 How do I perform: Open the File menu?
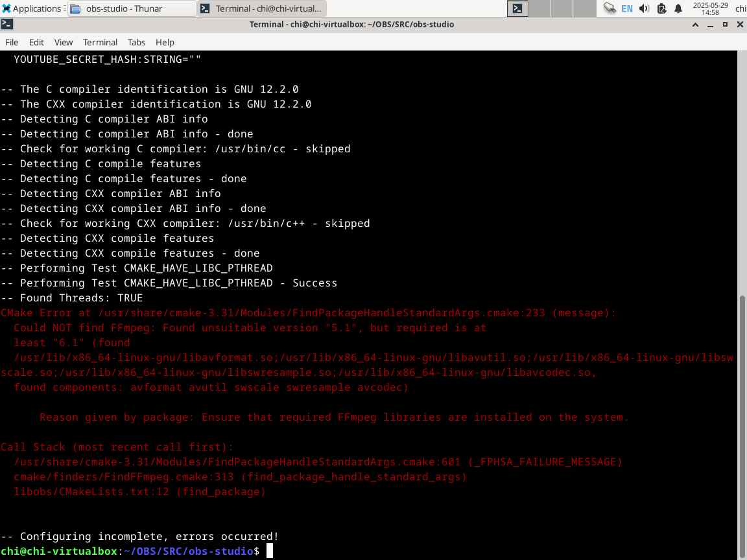(x=12, y=42)
